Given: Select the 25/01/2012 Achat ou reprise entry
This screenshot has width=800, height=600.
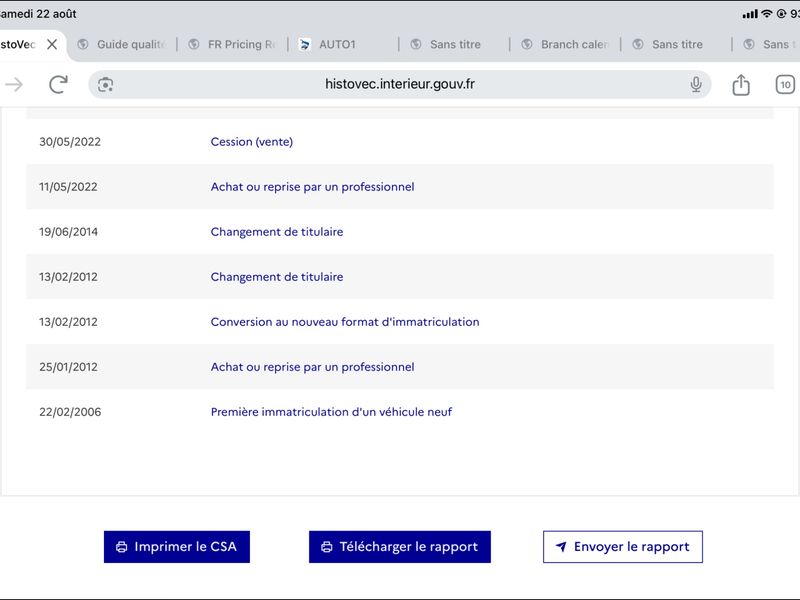Looking at the screenshot, I should point(312,367).
